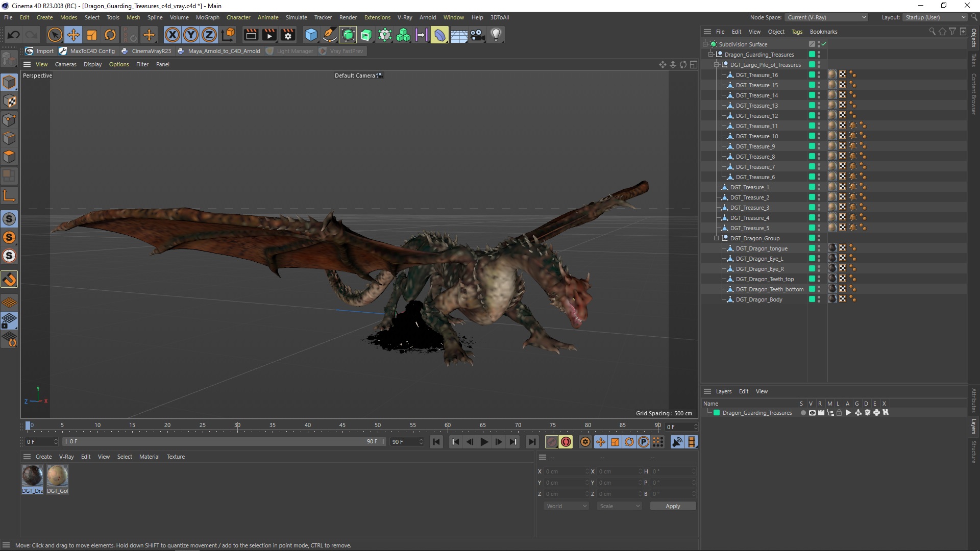
Task: Click Maya_Arnold_to_C4D_Arnold button
Action: click(x=219, y=51)
